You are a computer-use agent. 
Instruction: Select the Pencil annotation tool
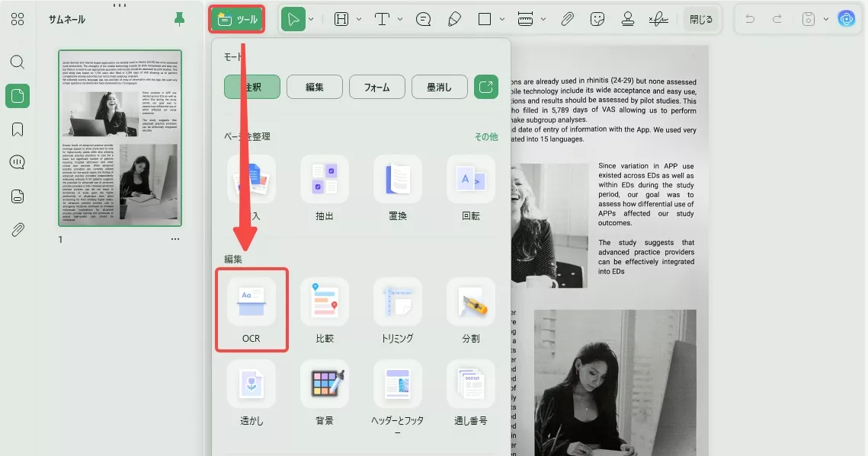coord(453,18)
